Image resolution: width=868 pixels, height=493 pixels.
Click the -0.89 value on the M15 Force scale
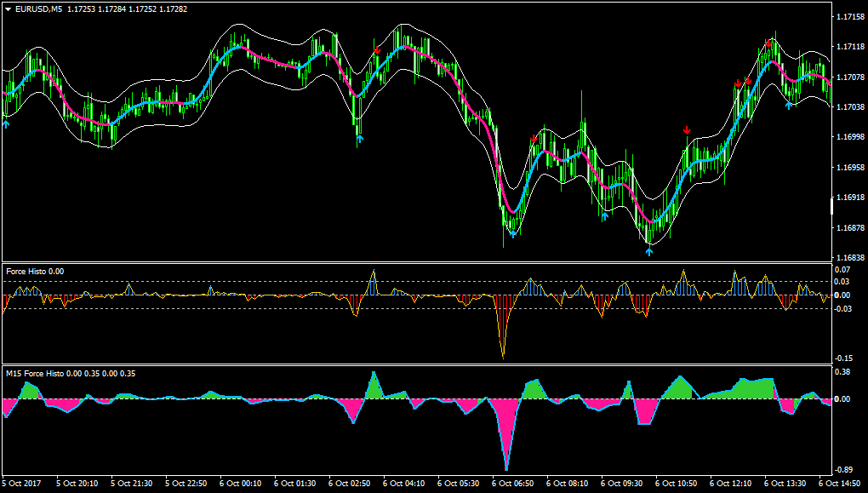(x=844, y=470)
